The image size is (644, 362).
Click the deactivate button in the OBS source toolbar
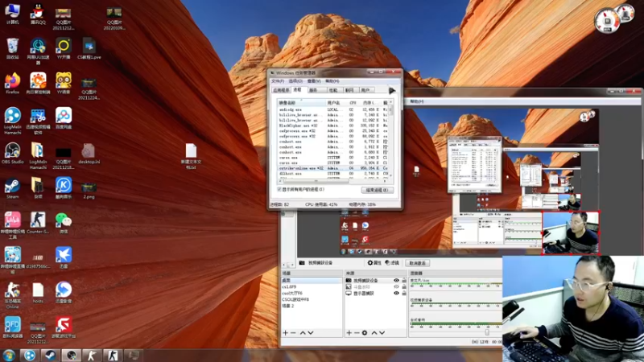418,263
